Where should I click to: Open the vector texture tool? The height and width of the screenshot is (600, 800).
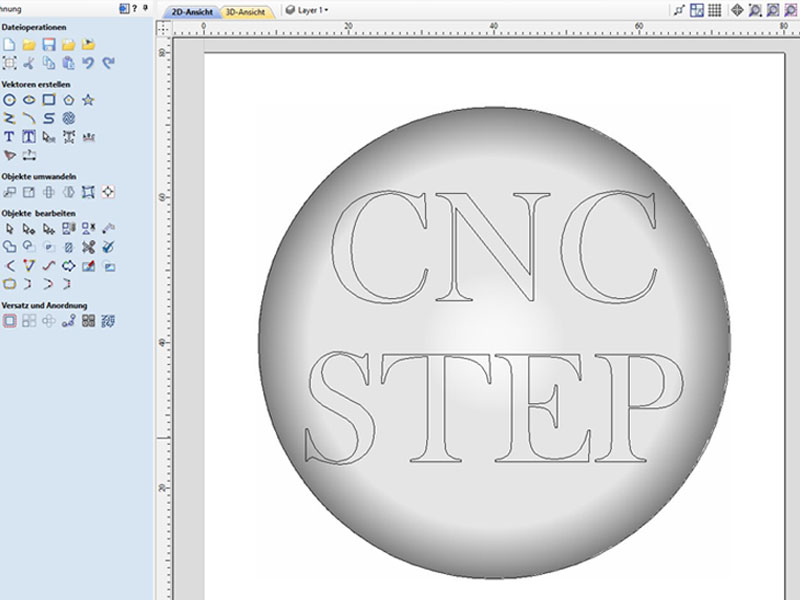68,118
